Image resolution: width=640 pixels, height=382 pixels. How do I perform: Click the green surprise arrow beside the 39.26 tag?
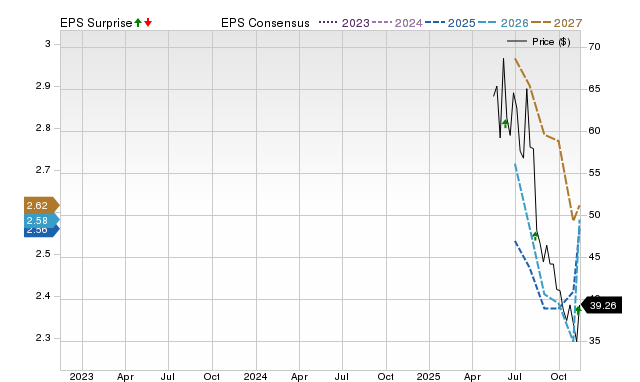pyautogui.click(x=578, y=310)
